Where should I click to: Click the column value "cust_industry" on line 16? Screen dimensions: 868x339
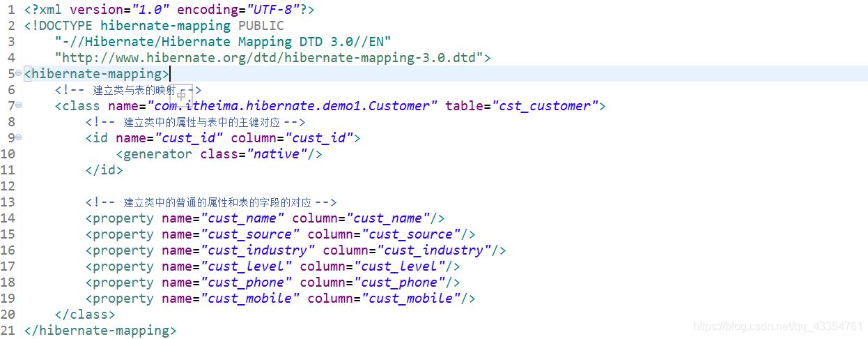[434, 250]
